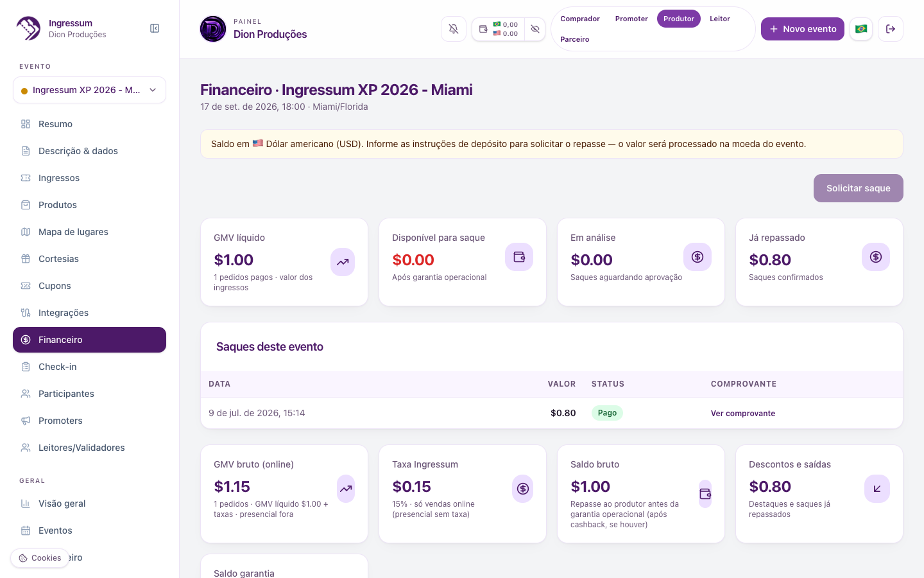Viewport: 924px width, 578px height.
Task: Click the Ingressum logo icon
Action: 28,28
